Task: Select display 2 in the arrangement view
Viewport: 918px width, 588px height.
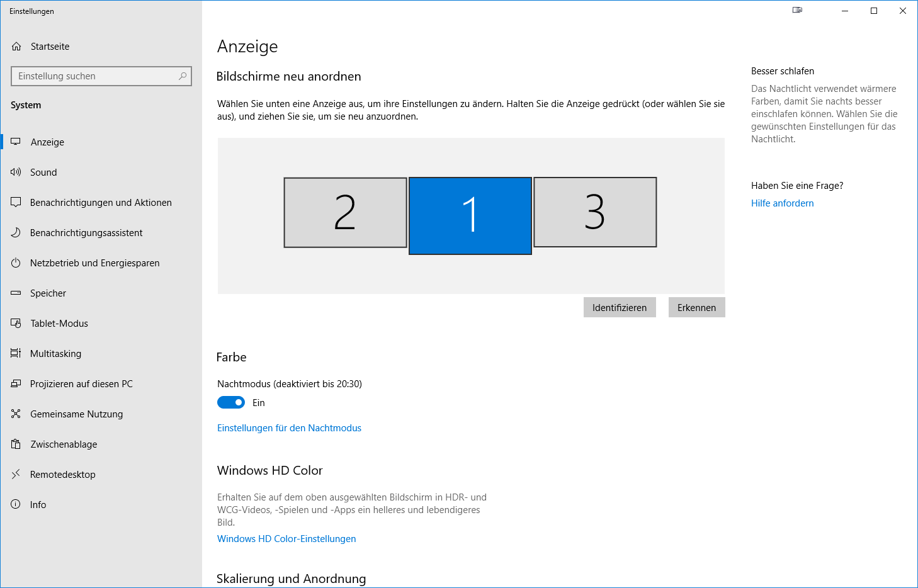Action: click(x=345, y=212)
